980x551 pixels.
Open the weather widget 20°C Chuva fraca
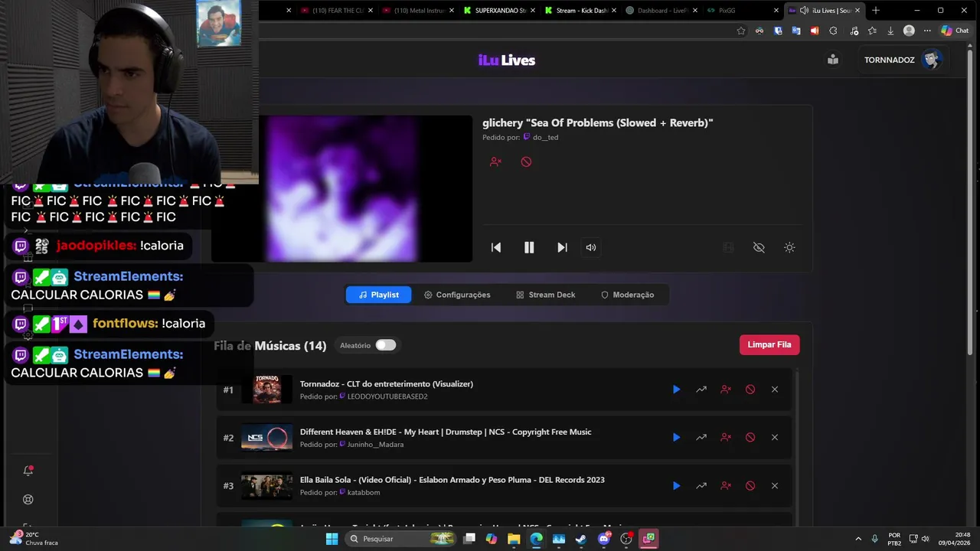click(x=34, y=539)
